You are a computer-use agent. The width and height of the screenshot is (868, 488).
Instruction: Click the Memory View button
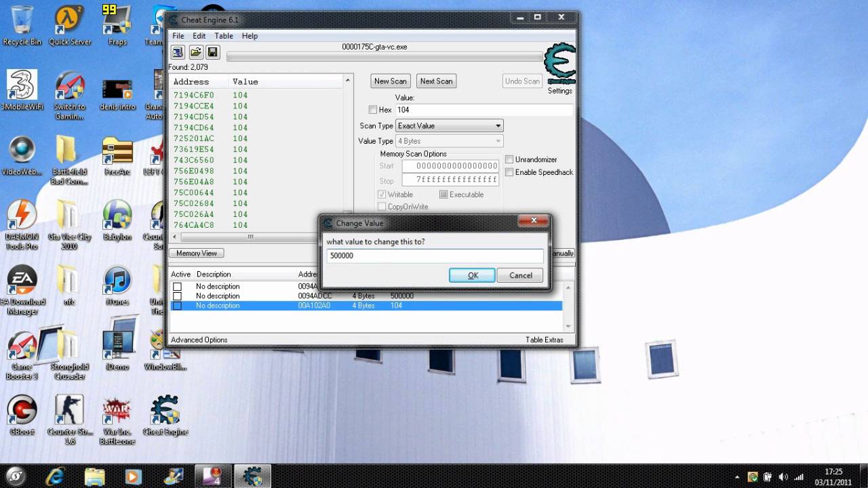click(x=197, y=253)
